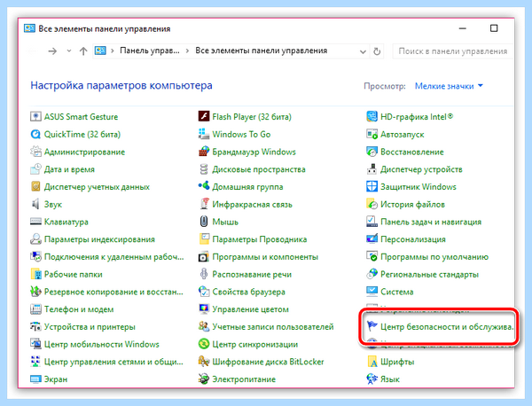Open the Диспетчер устройств icon

click(x=372, y=169)
